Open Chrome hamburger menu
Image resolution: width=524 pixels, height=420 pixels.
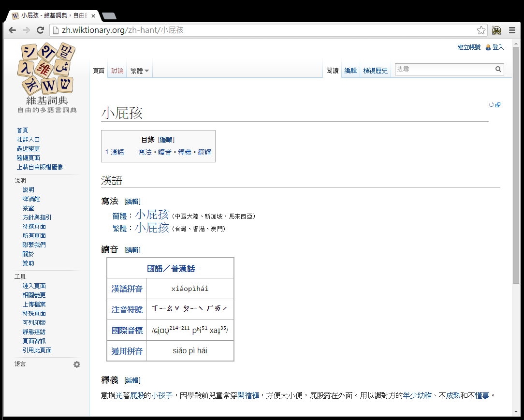512,30
